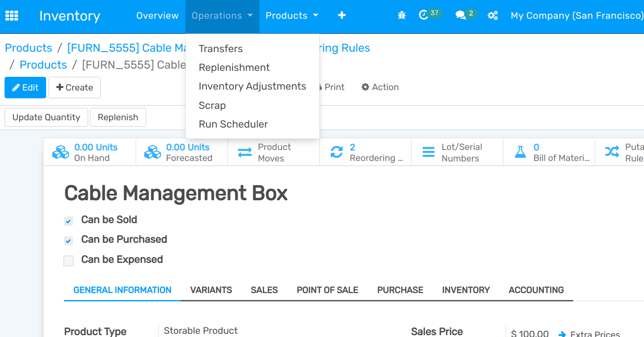
Task: Open Reordering Rules refresh icon stat
Action: click(x=337, y=152)
